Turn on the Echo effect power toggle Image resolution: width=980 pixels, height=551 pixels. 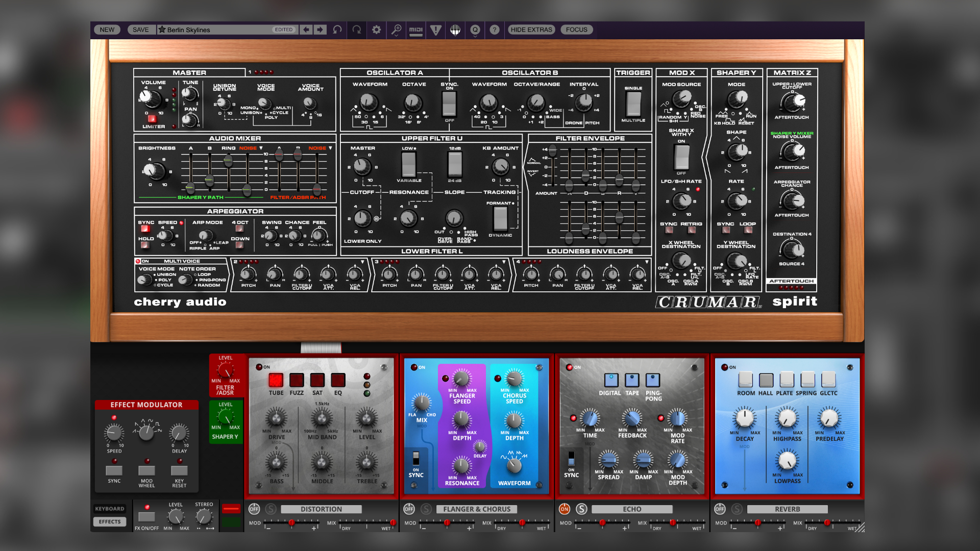(563, 509)
